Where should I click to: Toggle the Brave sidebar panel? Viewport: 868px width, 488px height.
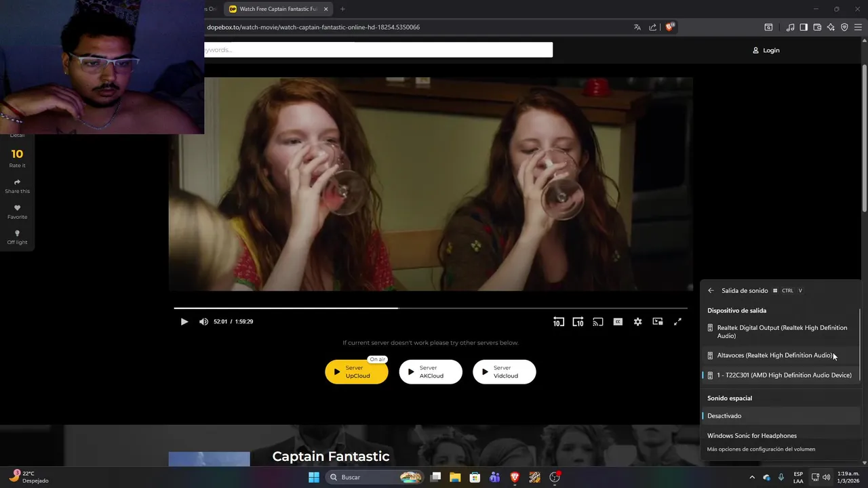click(804, 27)
